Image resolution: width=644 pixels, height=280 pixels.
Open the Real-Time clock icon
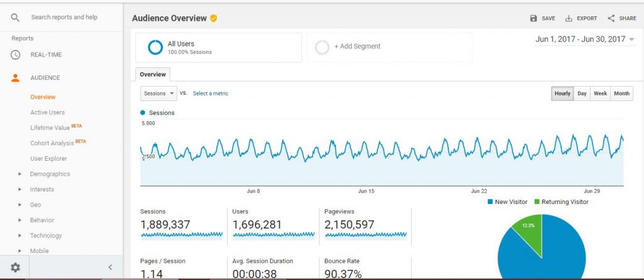15,55
